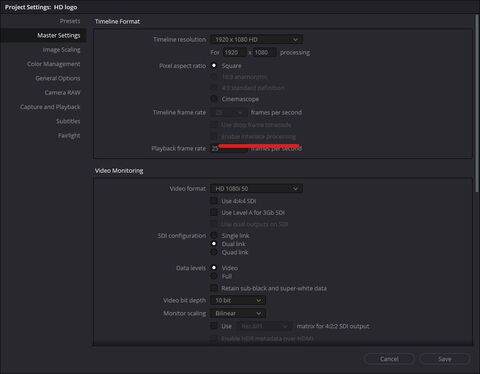The height and width of the screenshot is (374, 480).
Task: Open Subtitles settings
Action: point(68,121)
